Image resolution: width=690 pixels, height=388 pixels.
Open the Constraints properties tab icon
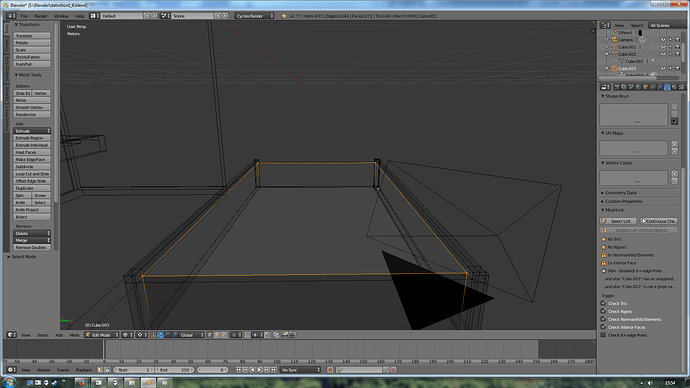pos(653,87)
